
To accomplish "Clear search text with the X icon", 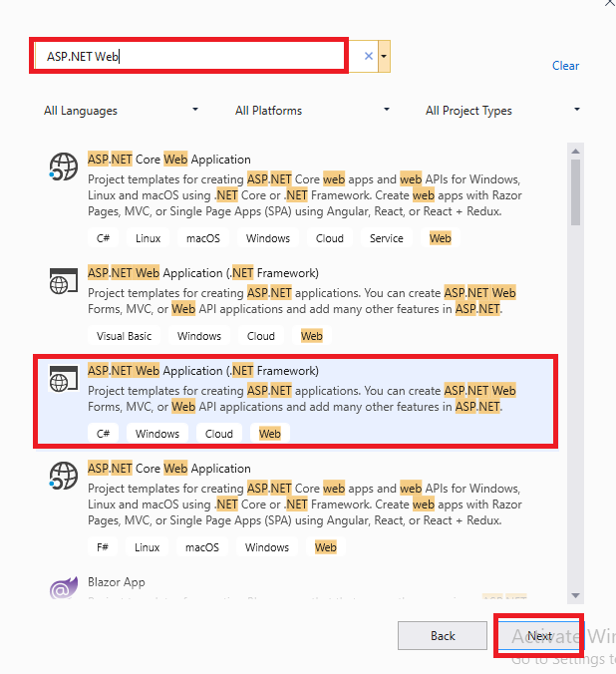I will [369, 56].
